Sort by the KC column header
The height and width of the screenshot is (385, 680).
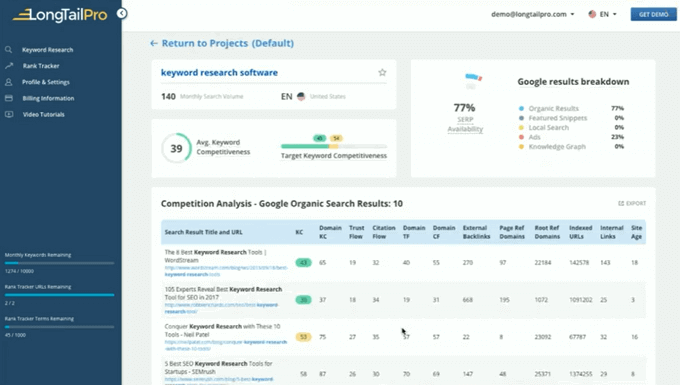pyautogui.click(x=299, y=232)
